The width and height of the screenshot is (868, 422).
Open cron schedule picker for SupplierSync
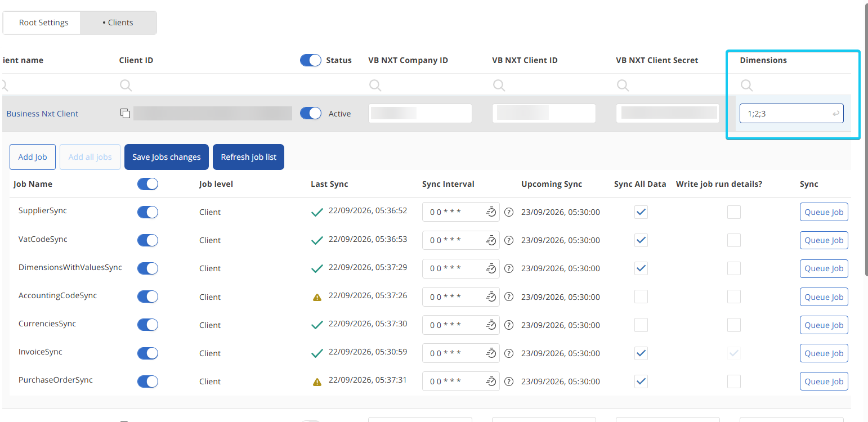pyautogui.click(x=491, y=212)
